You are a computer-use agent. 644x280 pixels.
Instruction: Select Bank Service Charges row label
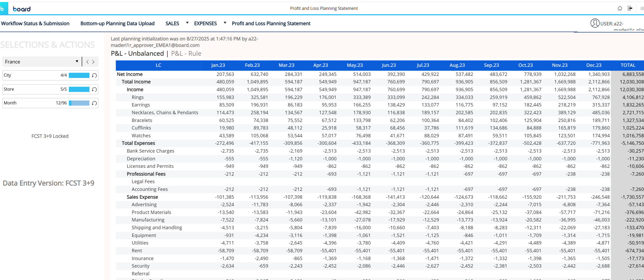tap(150, 151)
